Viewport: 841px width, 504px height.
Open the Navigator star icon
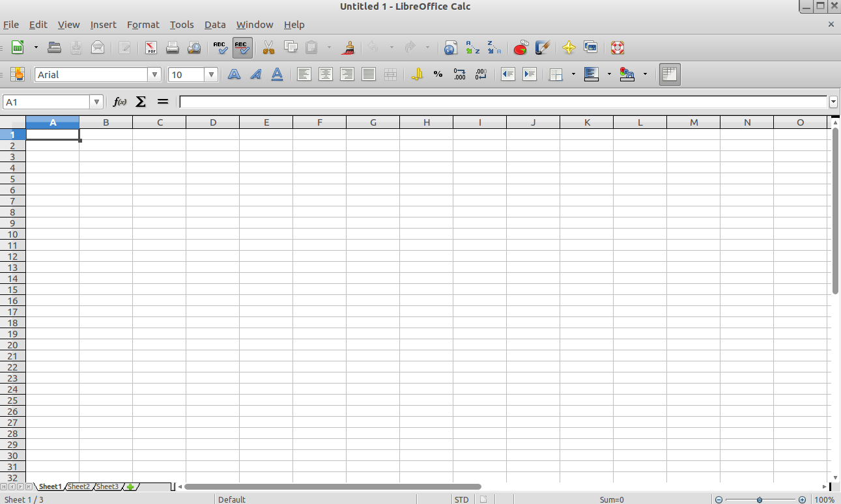[569, 48]
